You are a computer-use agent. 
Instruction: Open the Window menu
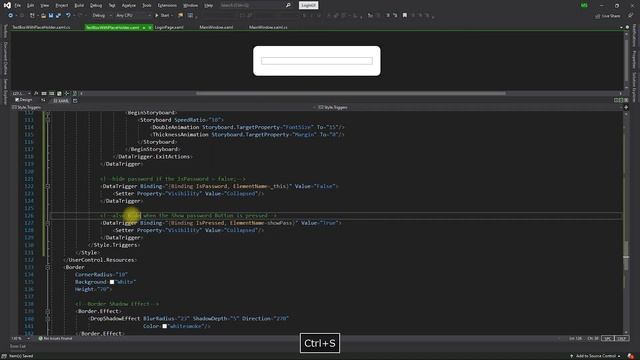point(190,5)
